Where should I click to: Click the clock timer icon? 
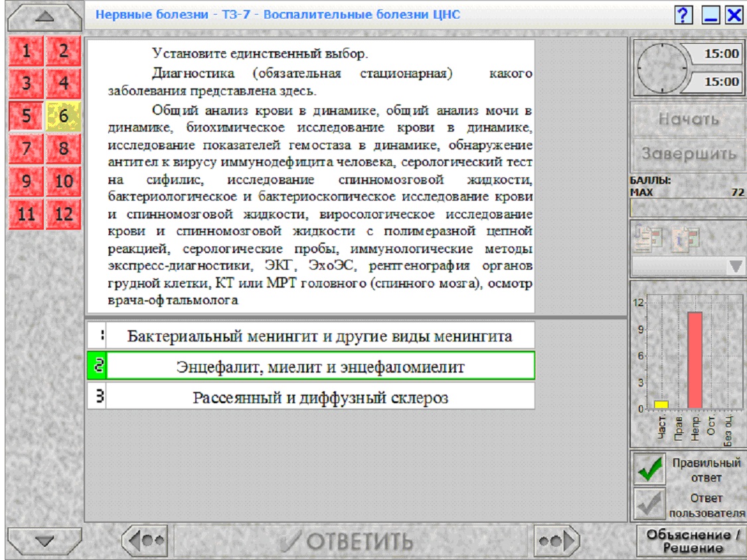click(x=662, y=68)
